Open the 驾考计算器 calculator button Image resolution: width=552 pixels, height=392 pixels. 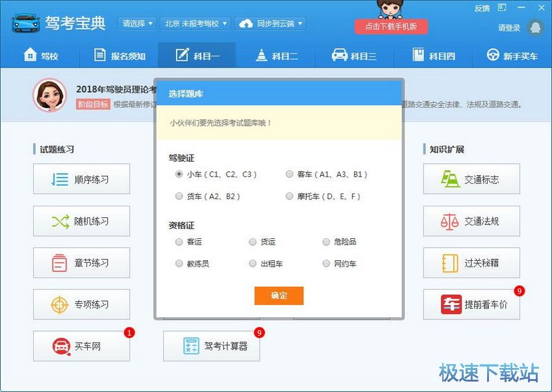coord(211,346)
